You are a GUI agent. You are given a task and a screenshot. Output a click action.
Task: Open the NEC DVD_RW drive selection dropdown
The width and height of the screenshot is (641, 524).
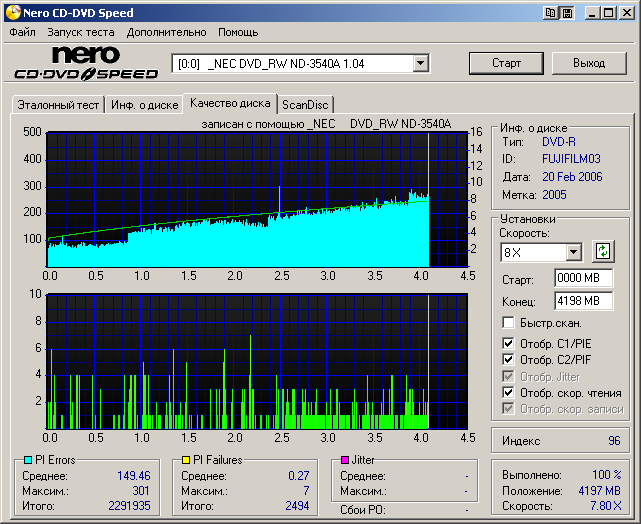pos(420,63)
